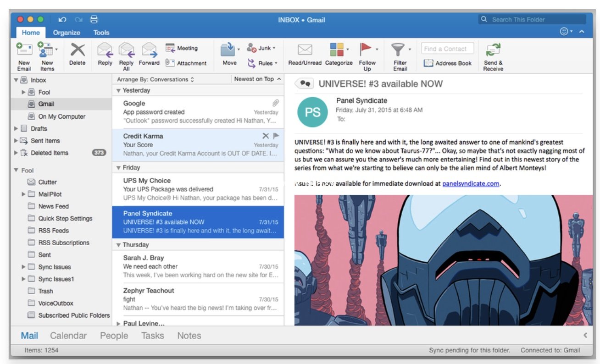
Task: Click the robot comic image
Action: coord(443,260)
